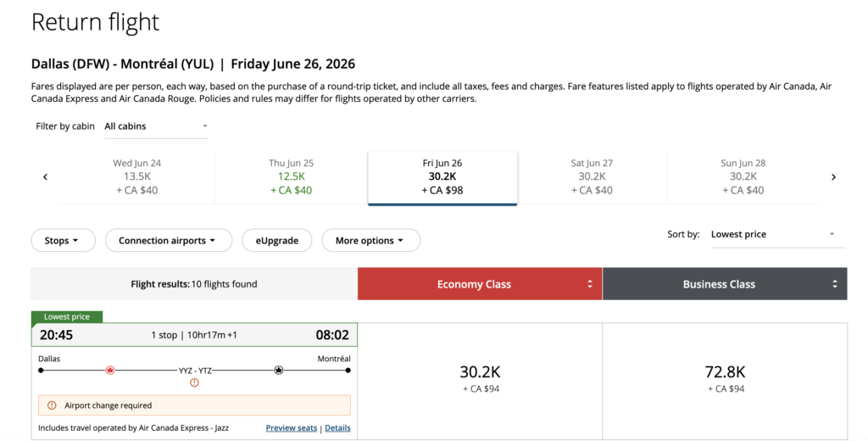Click the Air Canada maple leaf icon
This screenshot has width=868, height=441.
109,371
